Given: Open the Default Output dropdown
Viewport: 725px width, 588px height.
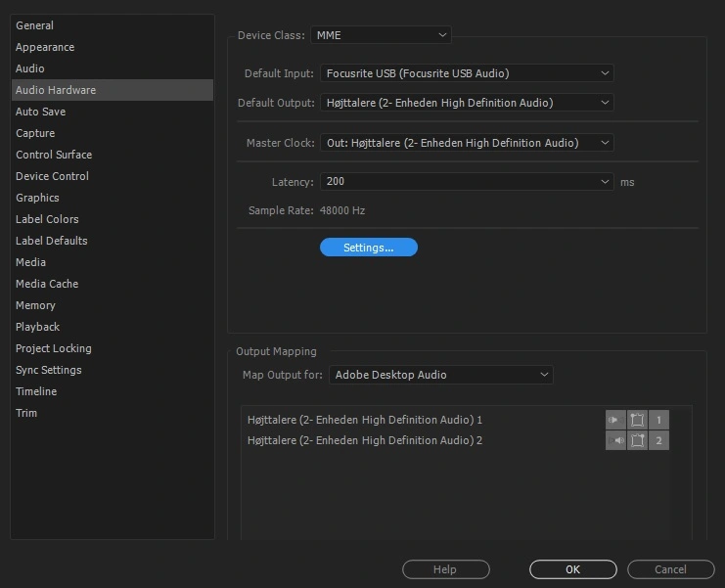Looking at the screenshot, I should [x=467, y=103].
